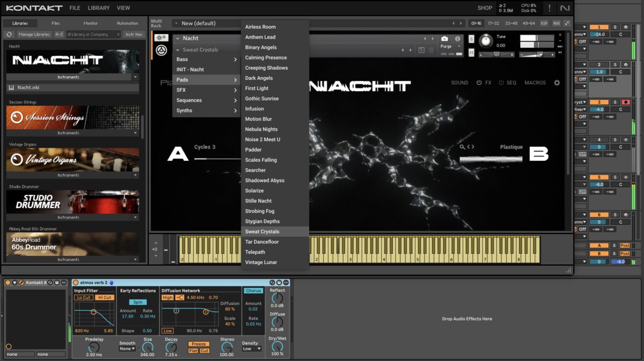This screenshot has width=644, height=361.
Task: Toggle the Chorus switch
Action: click(253, 291)
